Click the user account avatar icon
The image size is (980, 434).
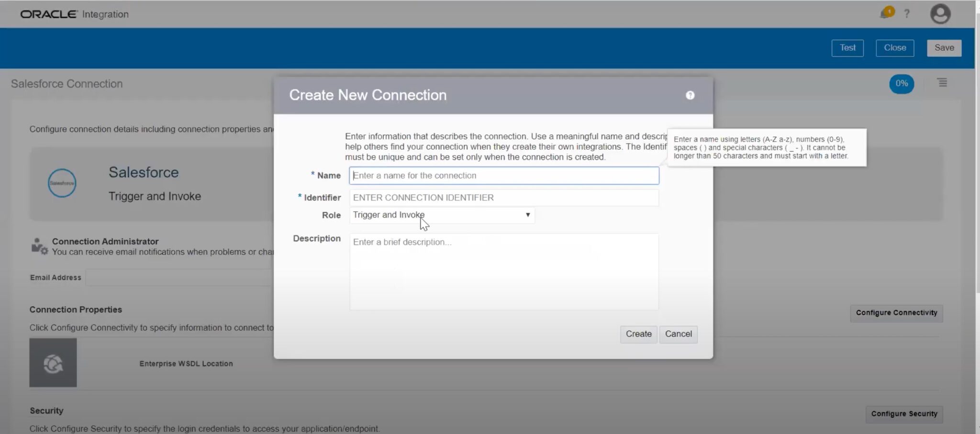click(x=939, y=14)
